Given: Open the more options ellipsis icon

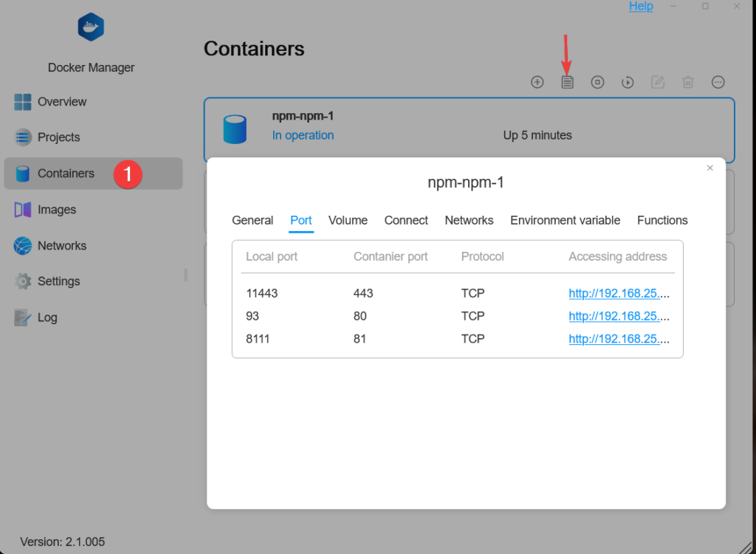Looking at the screenshot, I should coord(718,82).
